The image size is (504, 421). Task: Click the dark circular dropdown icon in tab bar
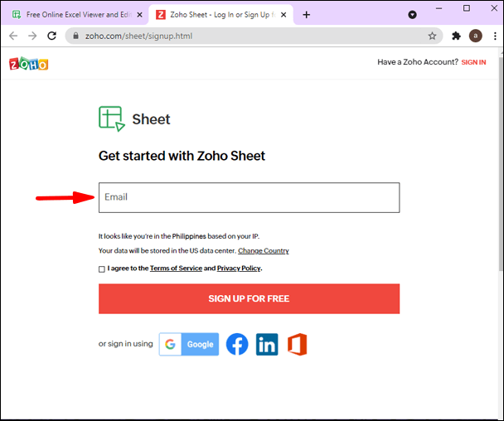click(x=412, y=14)
